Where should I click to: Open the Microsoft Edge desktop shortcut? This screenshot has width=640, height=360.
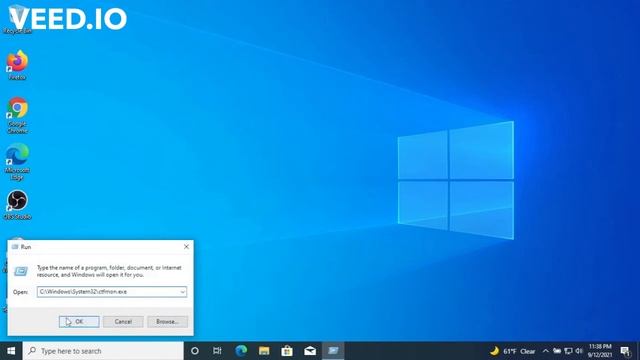coord(17,162)
